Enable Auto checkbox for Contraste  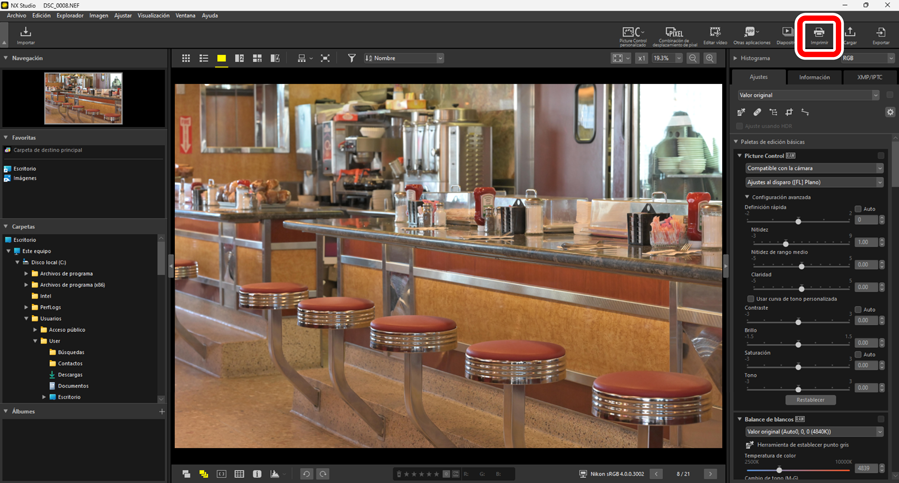(858, 310)
